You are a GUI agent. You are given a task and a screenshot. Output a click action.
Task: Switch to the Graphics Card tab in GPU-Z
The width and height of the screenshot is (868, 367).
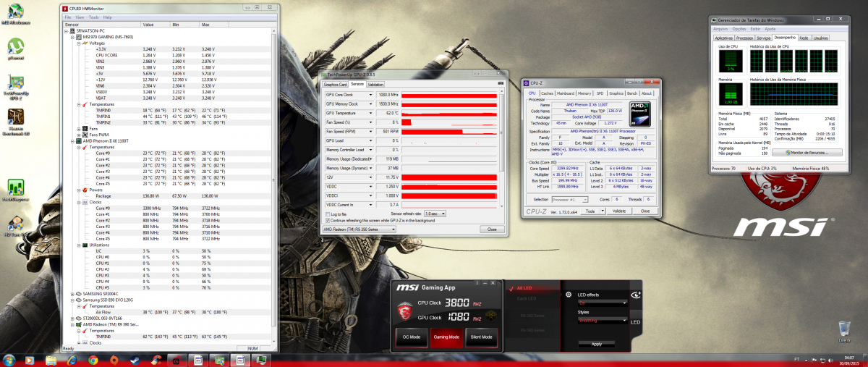click(336, 84)
